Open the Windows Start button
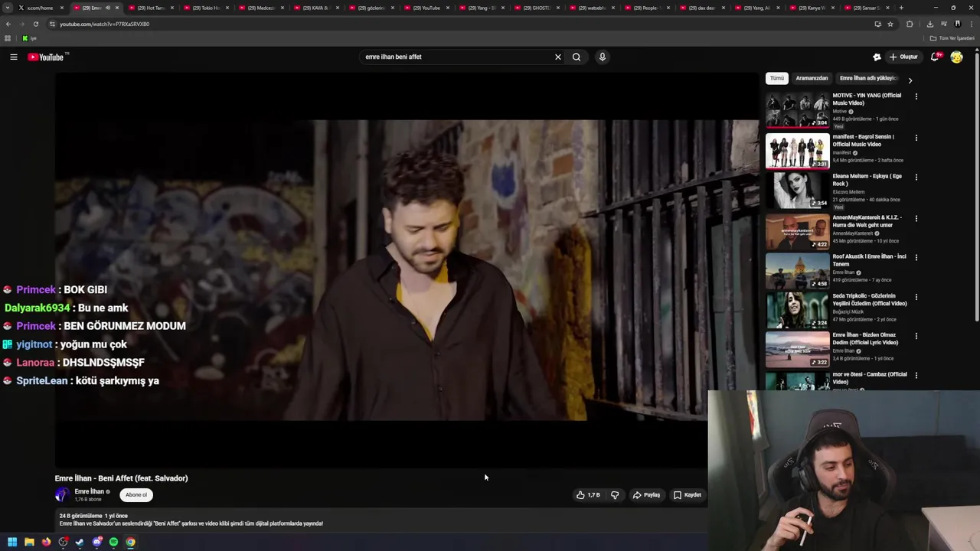The height and width of the screenshot is (551, 980). coord(12,542)
